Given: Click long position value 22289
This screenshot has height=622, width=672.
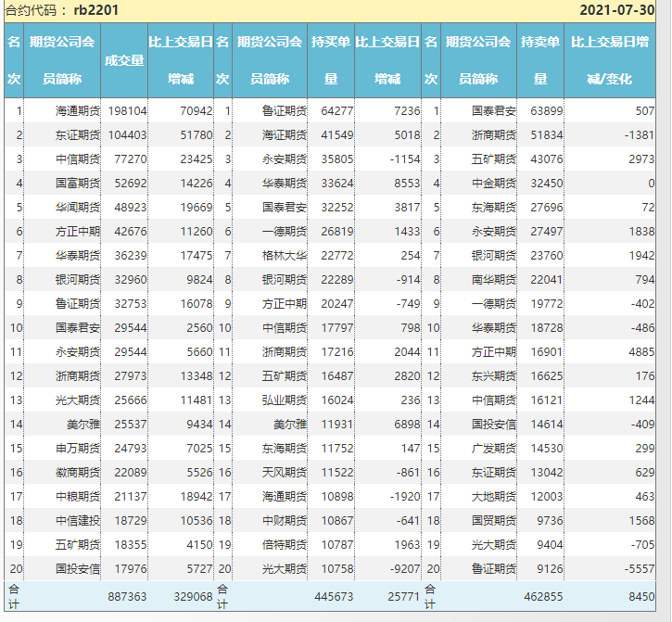Looking at the screenshot, I should click(x=337, y=280).
